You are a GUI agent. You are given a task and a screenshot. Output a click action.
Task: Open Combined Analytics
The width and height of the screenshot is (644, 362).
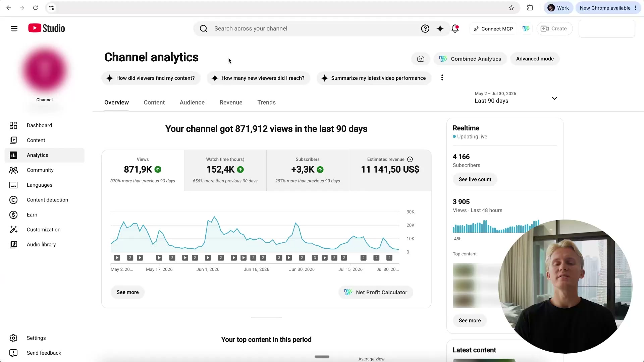(x=470, y=59)
